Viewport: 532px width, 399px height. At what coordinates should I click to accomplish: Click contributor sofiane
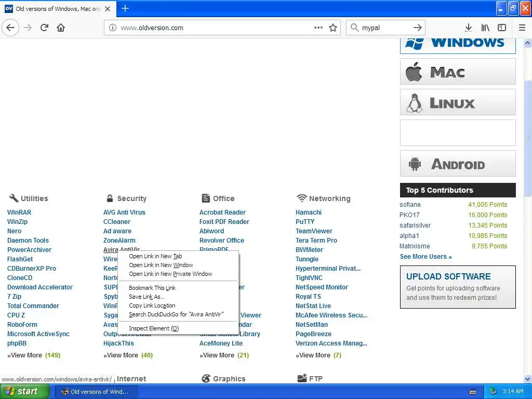point(410,205)
